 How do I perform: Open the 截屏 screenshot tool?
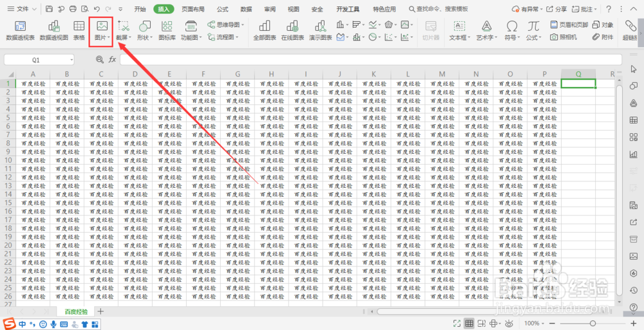(x=123, y=31)
